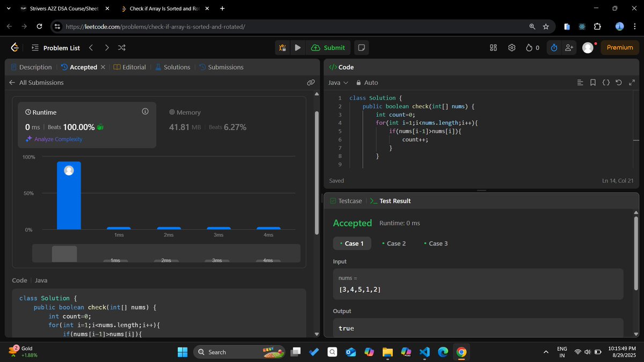The width and height of the screenshot is (644, 362).
Task: Go back to All Submissions
Action: tap(36, 83)
